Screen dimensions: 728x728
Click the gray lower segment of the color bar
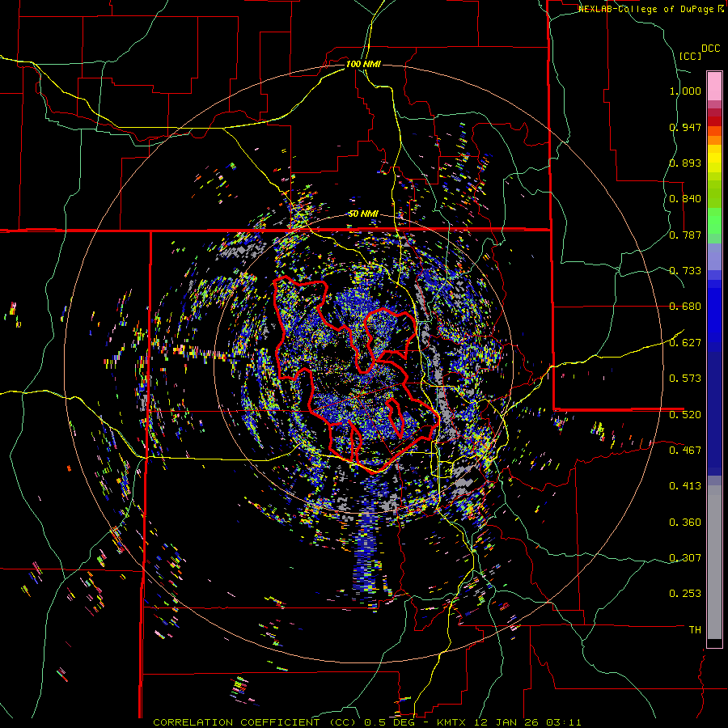coord(714,562)
